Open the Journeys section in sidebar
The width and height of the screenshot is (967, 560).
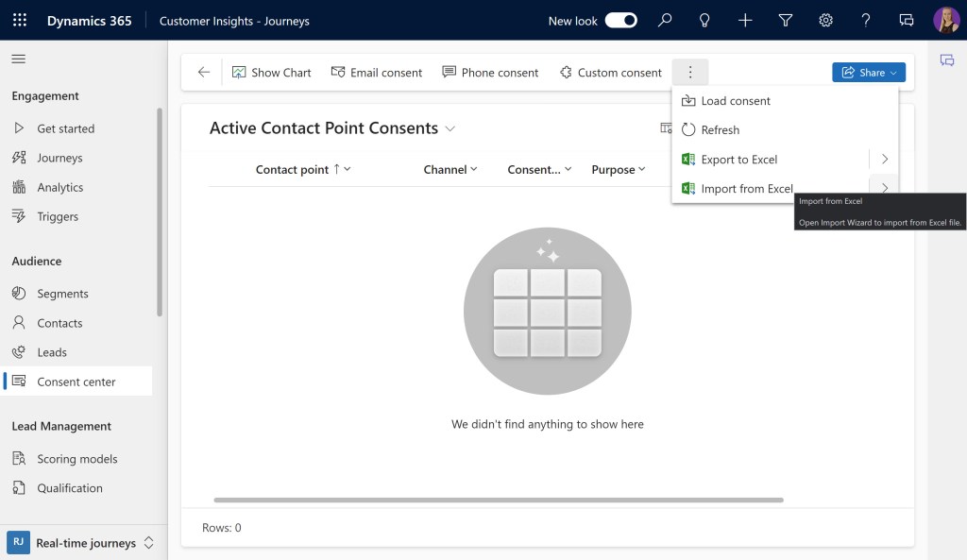pyautogui.click(x=61, y=158)
